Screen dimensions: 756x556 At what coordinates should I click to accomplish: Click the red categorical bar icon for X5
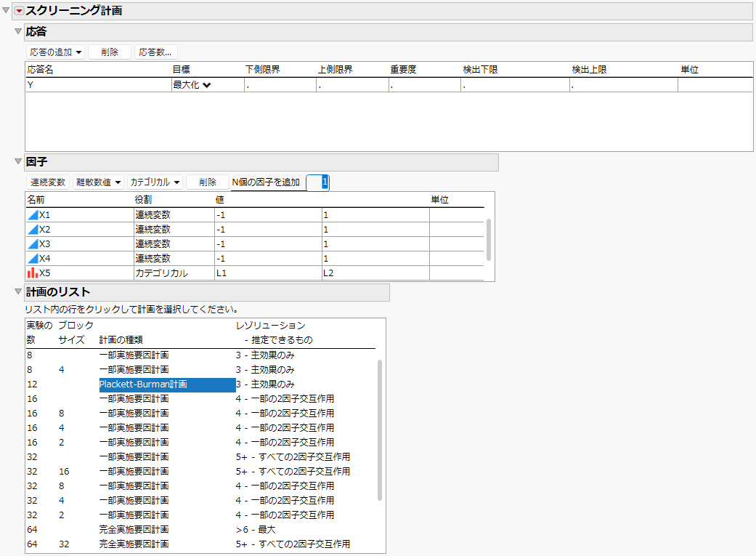33,273
